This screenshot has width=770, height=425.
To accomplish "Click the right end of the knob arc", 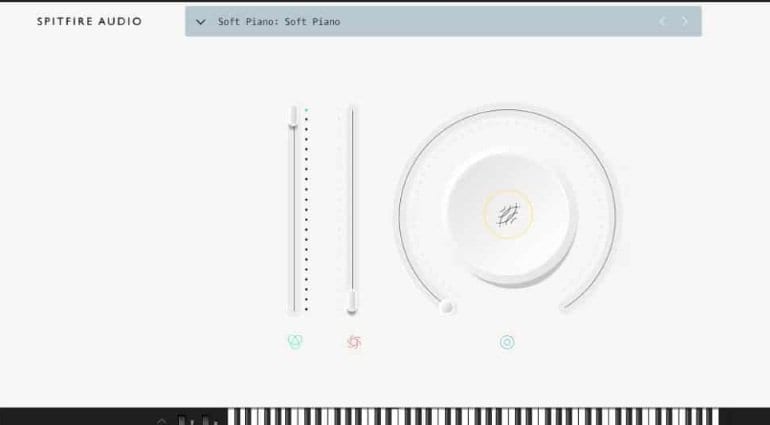I will (565, 308).
